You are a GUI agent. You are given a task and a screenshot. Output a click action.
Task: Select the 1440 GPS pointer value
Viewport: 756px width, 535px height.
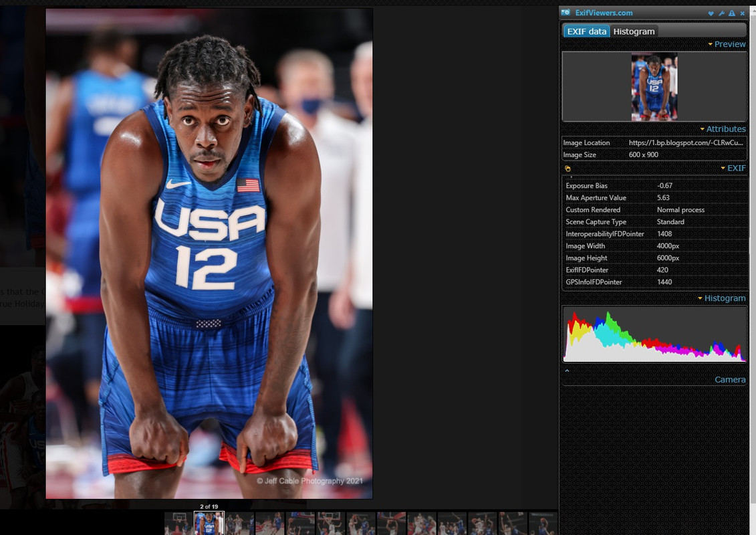664,282
